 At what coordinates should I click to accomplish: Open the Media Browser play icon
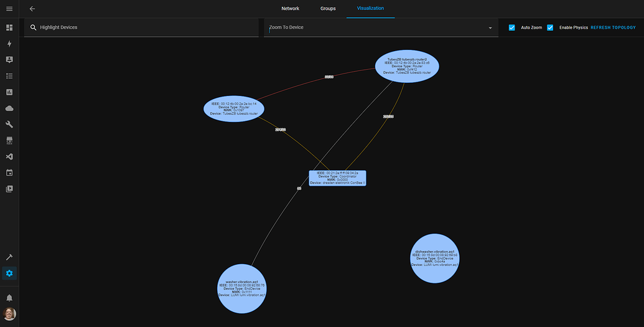pyautogui.click(x=9, y=189)
